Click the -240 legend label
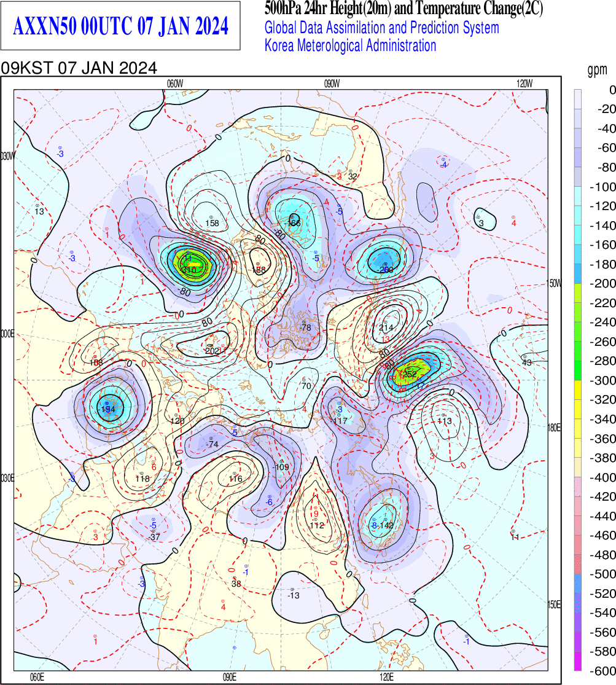616x685 pixels. click(x=602, y=323)
